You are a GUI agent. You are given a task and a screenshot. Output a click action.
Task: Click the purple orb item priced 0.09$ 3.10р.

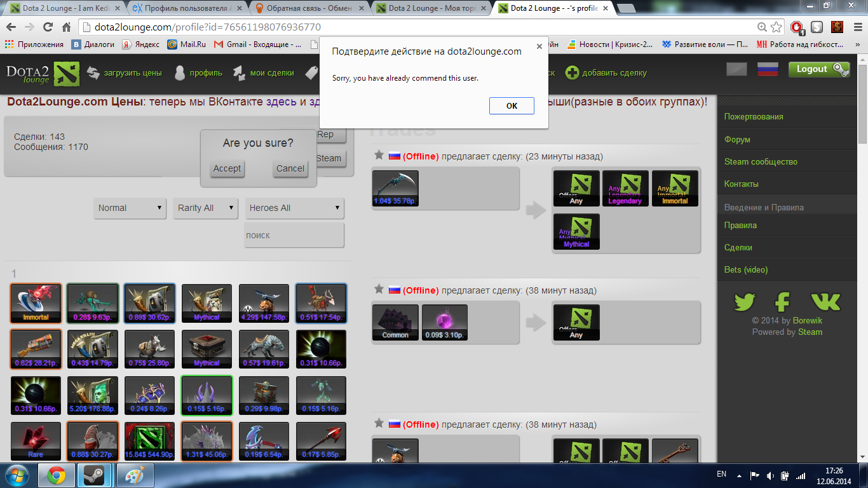point(445,322)
